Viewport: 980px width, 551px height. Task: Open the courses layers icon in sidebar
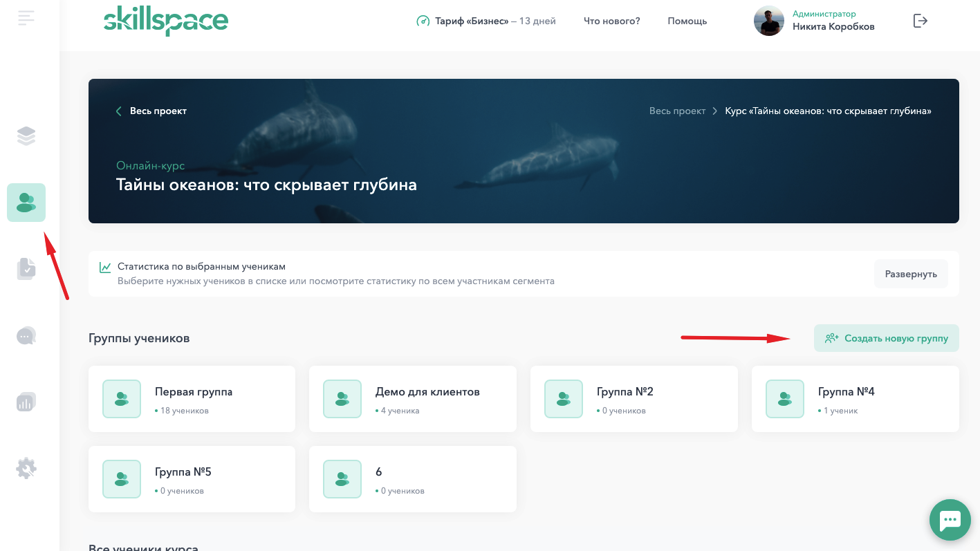coord(26,136)
